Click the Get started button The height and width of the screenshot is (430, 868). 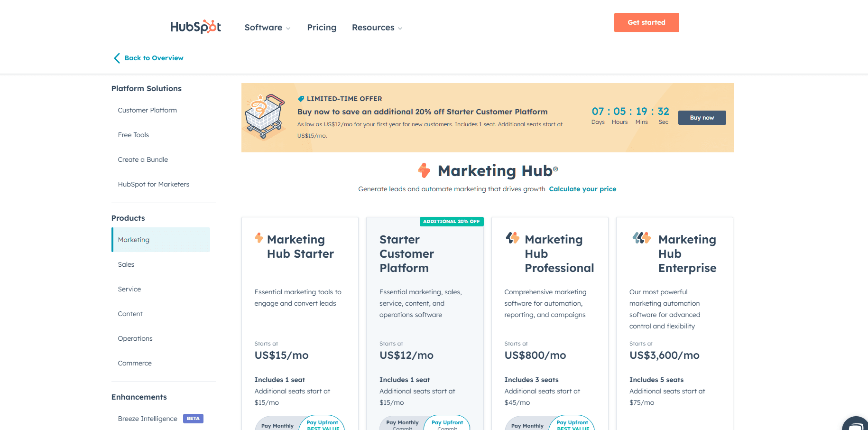646,22
